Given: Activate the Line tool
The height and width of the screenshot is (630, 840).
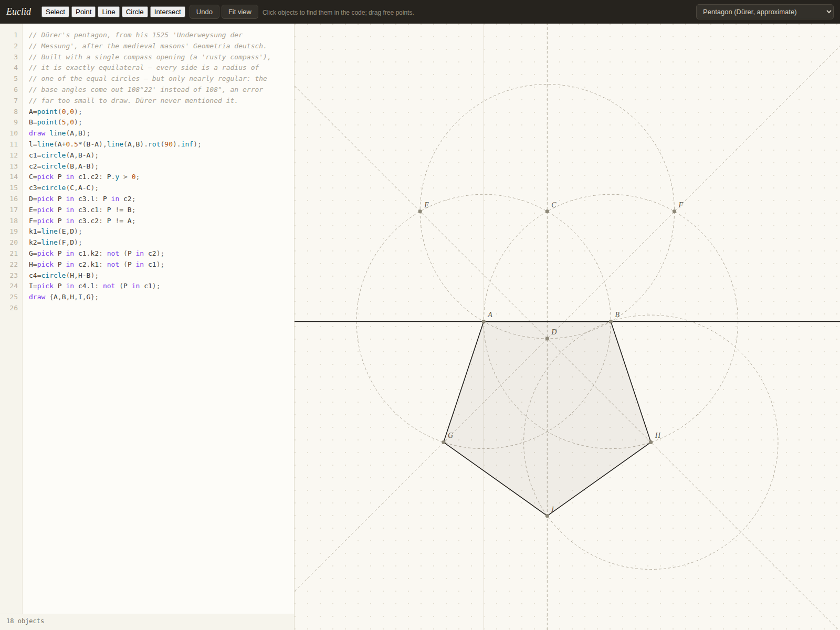Looking at the screenshot, I should click(x=109, y=12).
